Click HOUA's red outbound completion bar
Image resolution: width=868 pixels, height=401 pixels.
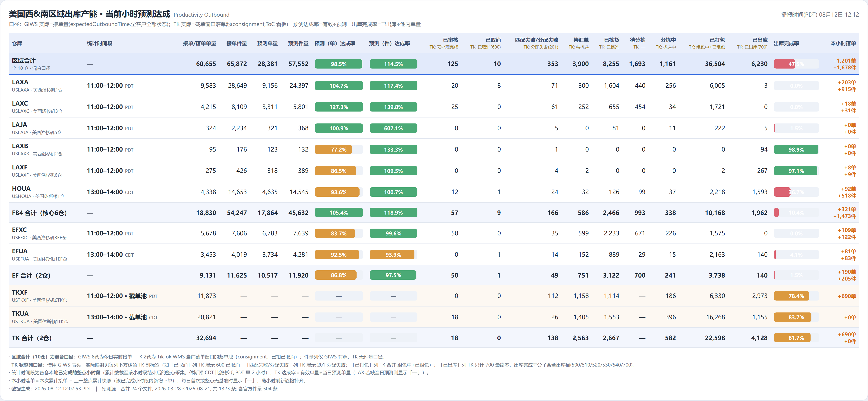(782, 192)
